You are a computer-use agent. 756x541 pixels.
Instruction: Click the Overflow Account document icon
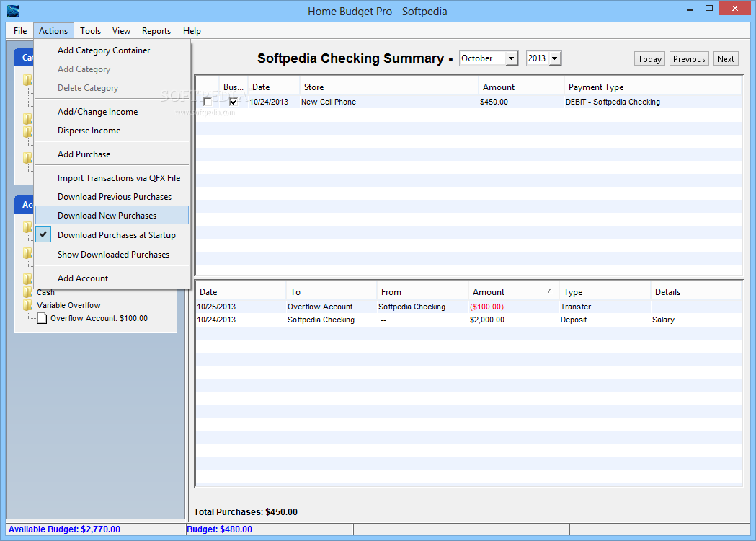[43, 319]
